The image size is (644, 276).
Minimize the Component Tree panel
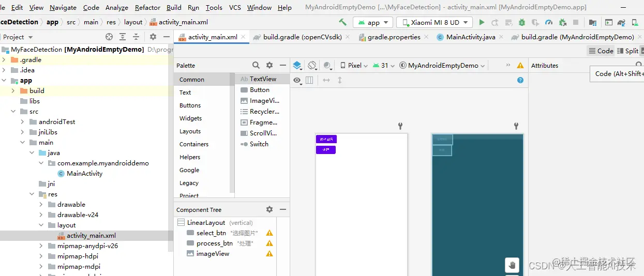coord(283,209)
